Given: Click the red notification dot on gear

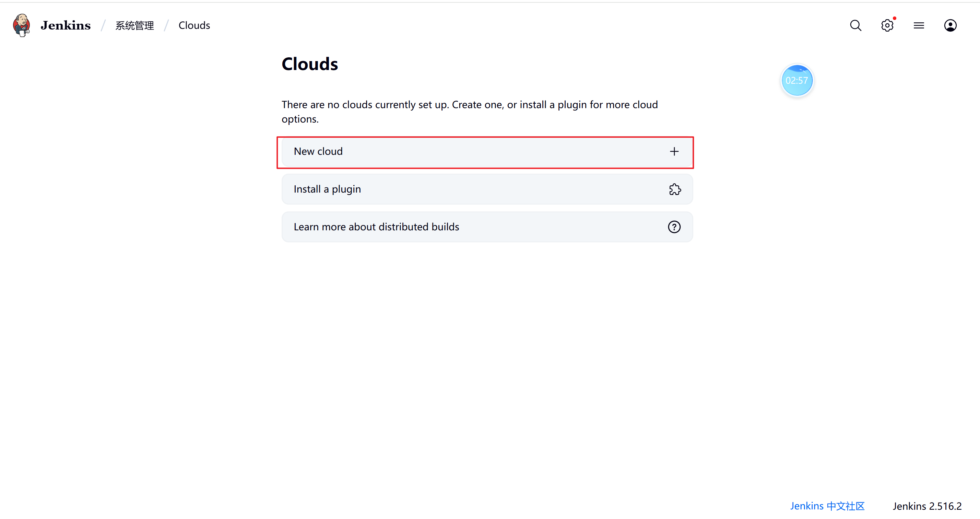Looking at the screenshot, I should coord(894,18).
